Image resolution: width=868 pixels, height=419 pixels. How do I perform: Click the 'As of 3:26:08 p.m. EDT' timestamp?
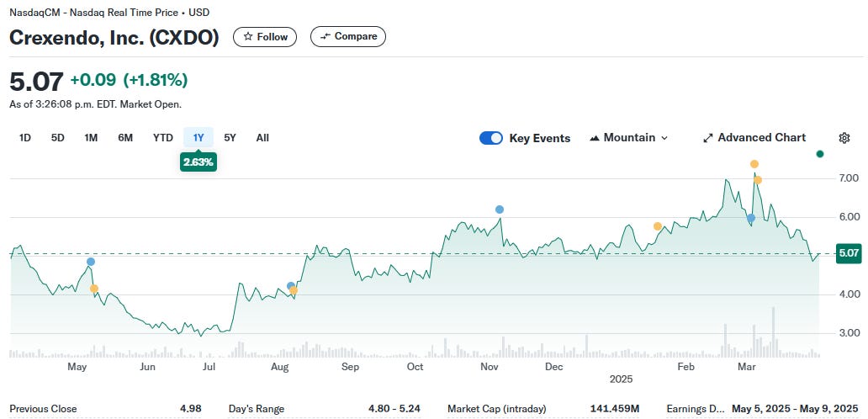coord(95,104)
